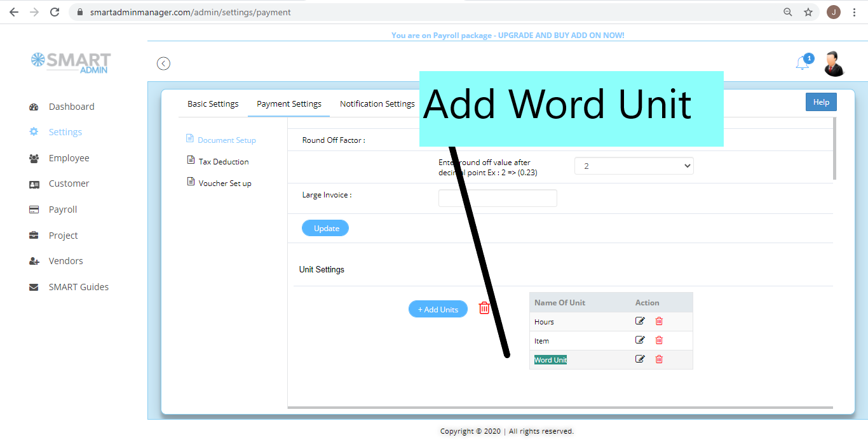Select the edit pencil icon for Hours unit

[640, 321]
